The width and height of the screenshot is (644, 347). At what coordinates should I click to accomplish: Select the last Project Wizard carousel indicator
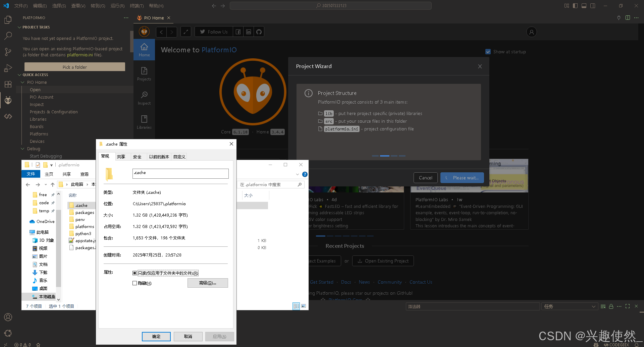pyautogui.click(x=402, y=156)
